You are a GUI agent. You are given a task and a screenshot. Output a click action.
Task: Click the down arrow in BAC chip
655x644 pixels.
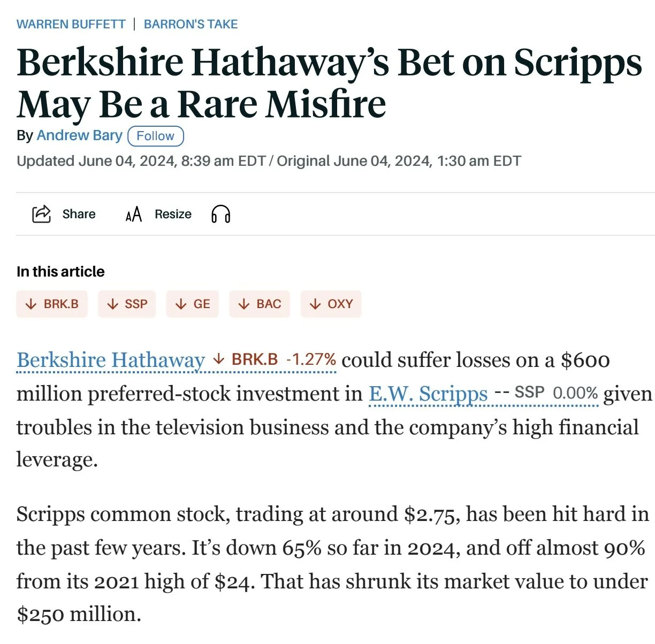click(x=244, y=304)
